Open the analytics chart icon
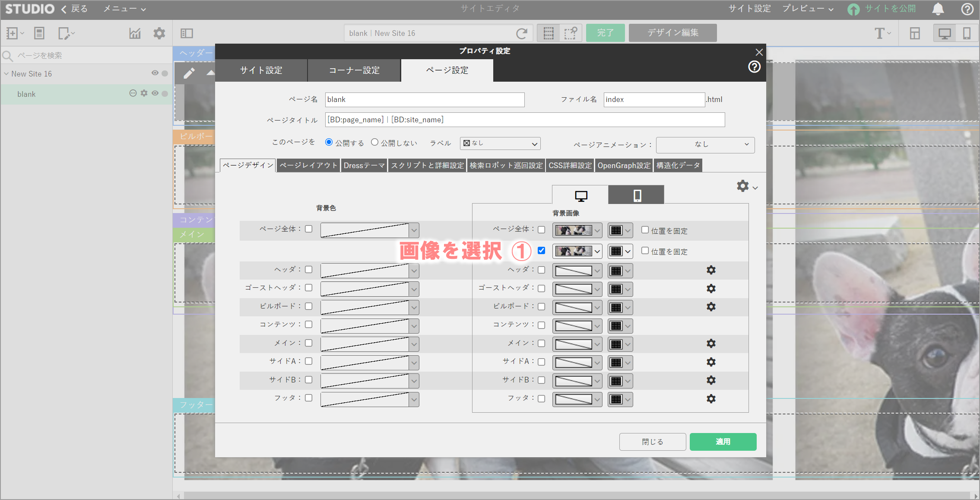980x500 pixels. point(135,33)
